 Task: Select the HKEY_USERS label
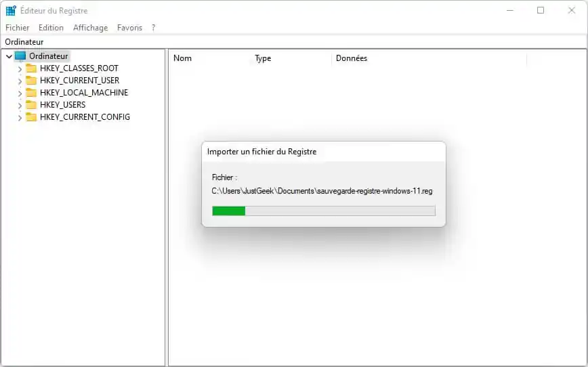62,104
